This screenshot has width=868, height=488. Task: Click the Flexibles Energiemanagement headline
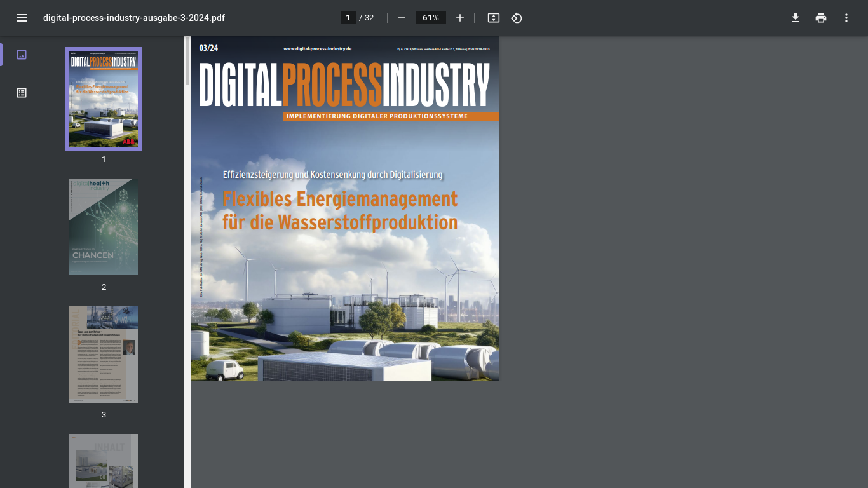340,210
